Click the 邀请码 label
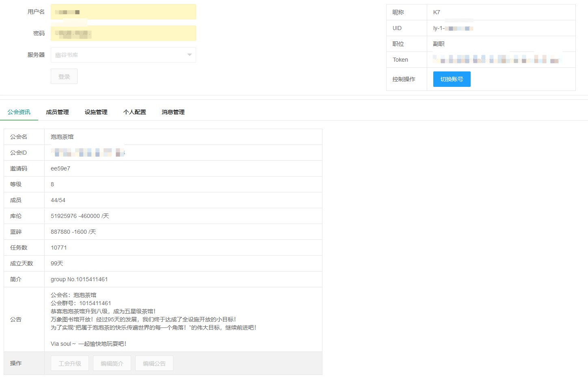Viewport: 588px width, 377px height. pyautogui.click(x=19, y=168)
